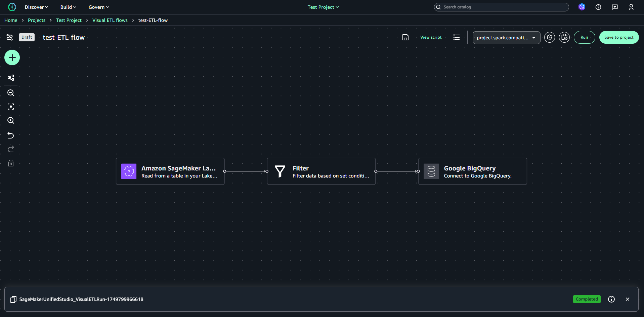Go to Test Project breadcrumb
This screenshot has width=644, height=317.
(69, 20)
